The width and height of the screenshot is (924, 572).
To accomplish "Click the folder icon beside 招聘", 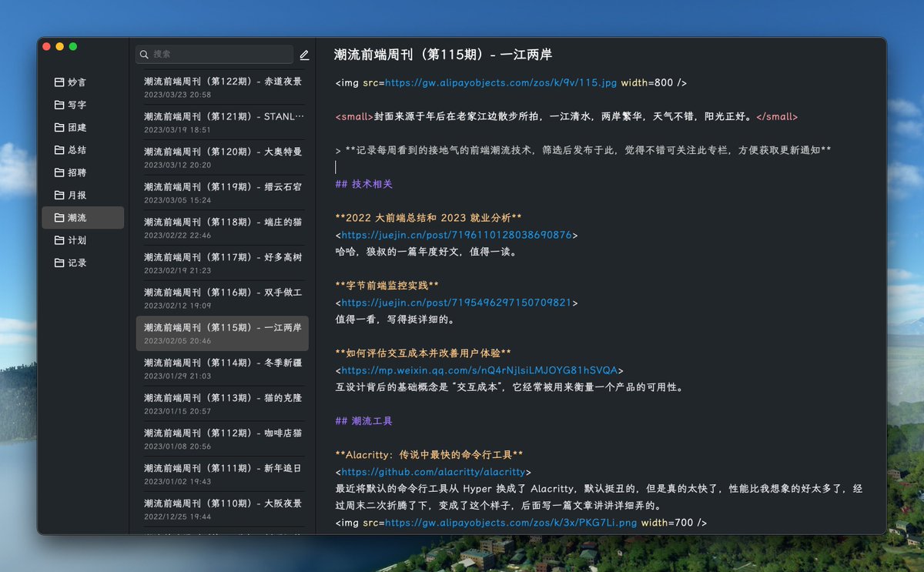I will coord(58,172).
